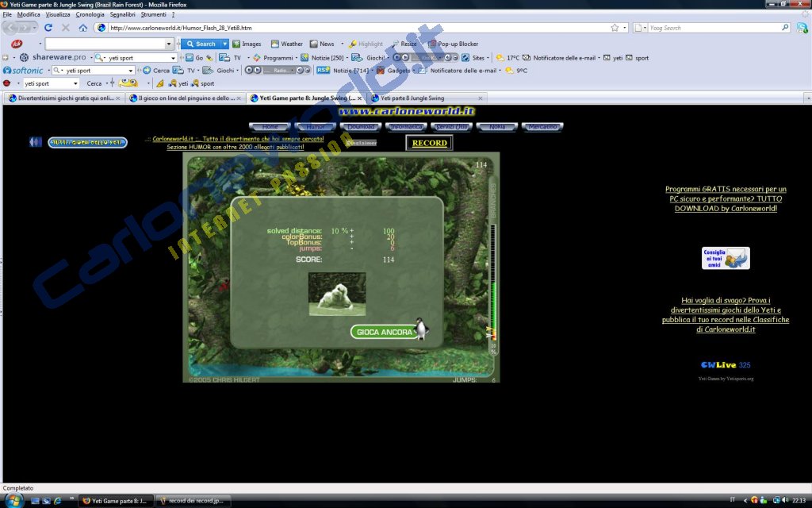Click the Download site navigation button
The image size is (812, 508).
361,126
